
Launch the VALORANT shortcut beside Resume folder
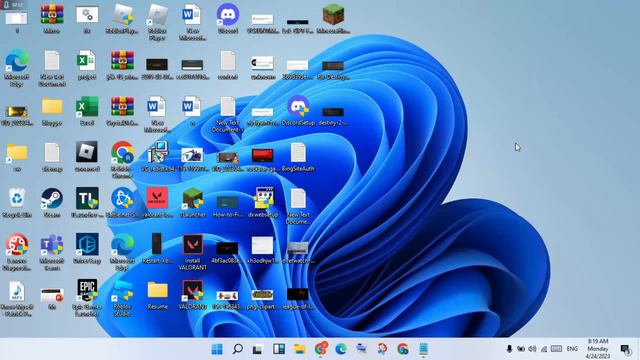(x=192, y=291)
